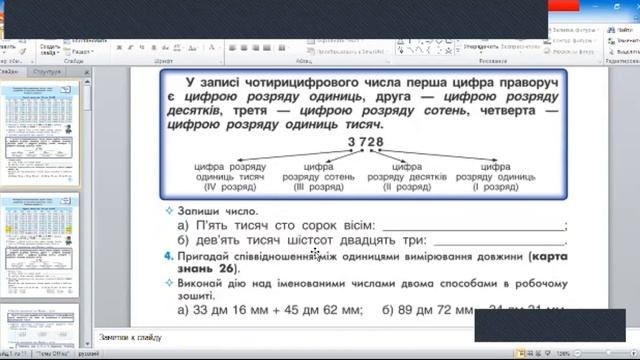This screenshot has height=360, width=640.
Task: Click the label '(IV розряд)' on slide
Action: click(230, 187)
